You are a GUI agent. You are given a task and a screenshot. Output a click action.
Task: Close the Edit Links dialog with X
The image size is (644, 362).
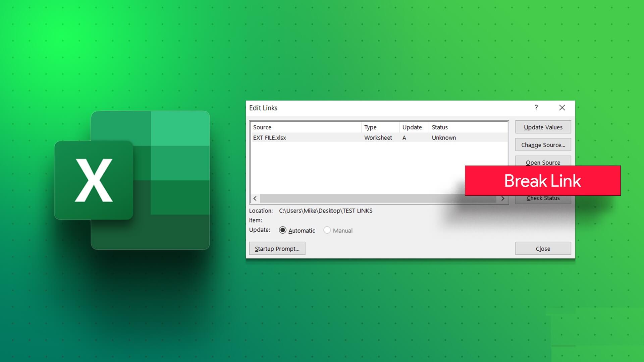[x=562, y=108]
